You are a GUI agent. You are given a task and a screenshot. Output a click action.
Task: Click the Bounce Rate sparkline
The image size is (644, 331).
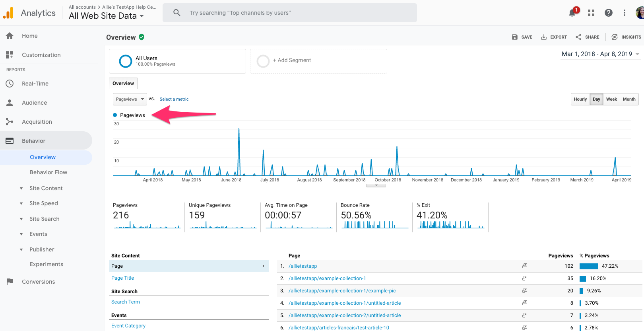coord(374,225)
